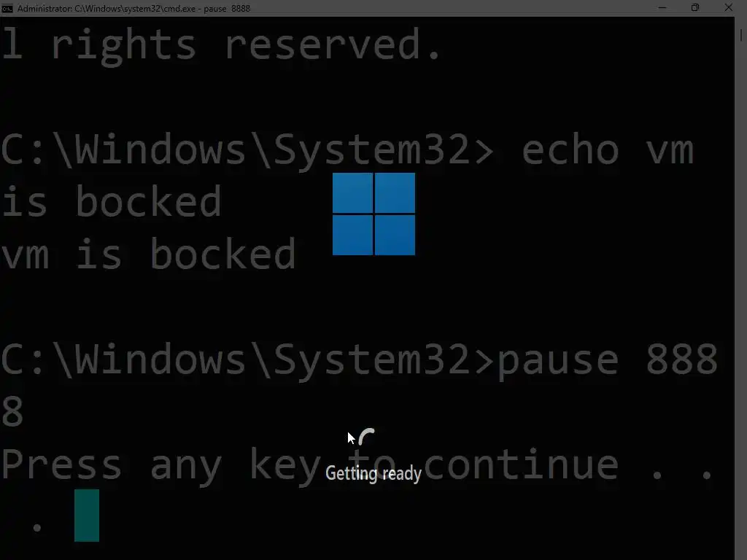Click the "echo vm" command text
The image size is (747, 560).
coord(608,150)
